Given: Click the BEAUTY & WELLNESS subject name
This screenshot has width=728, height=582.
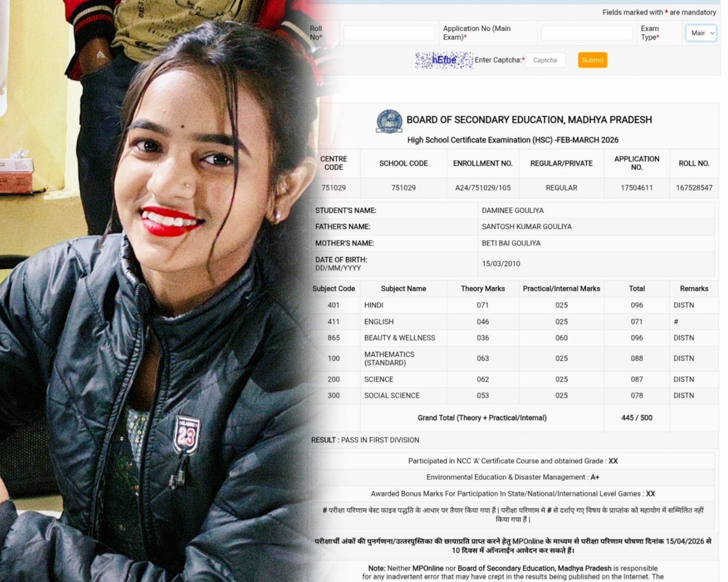Looking at the screenshot, I should 399,338.
